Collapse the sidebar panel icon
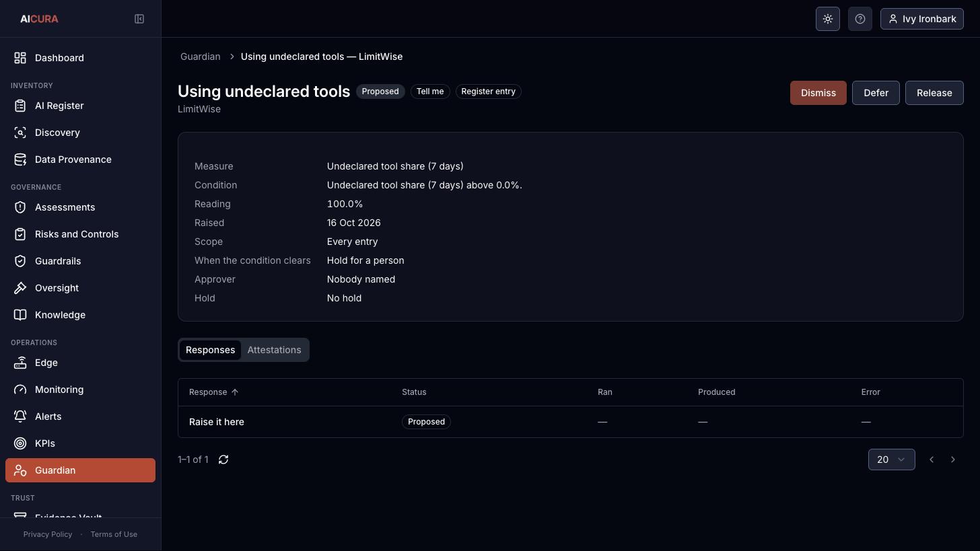Viewport: 980px width, 551px height. pos(139,19)
